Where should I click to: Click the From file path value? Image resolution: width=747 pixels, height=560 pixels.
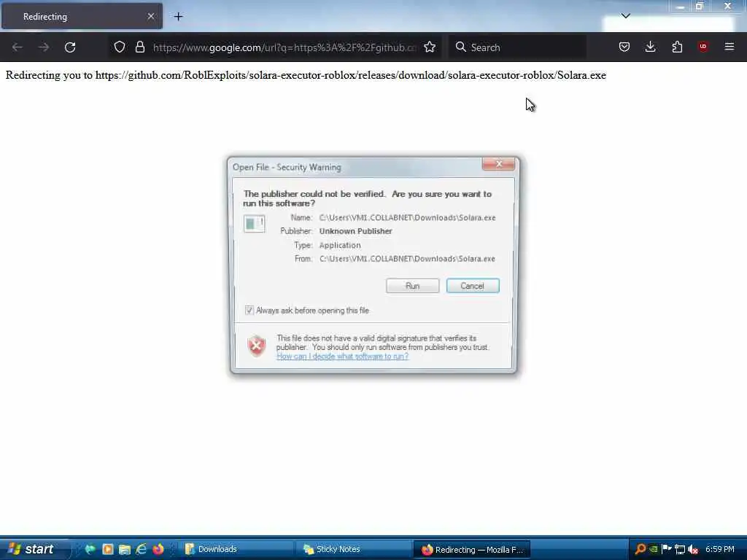pos(407,259)
